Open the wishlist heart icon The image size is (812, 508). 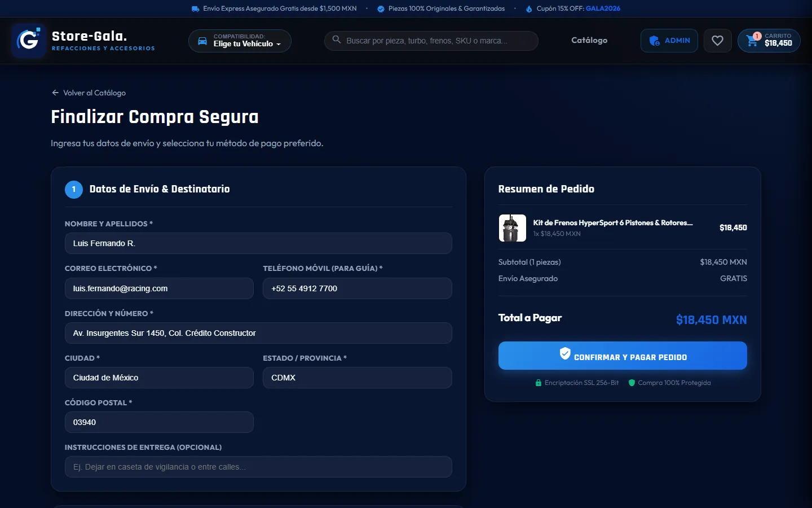(x=717, y=41)
